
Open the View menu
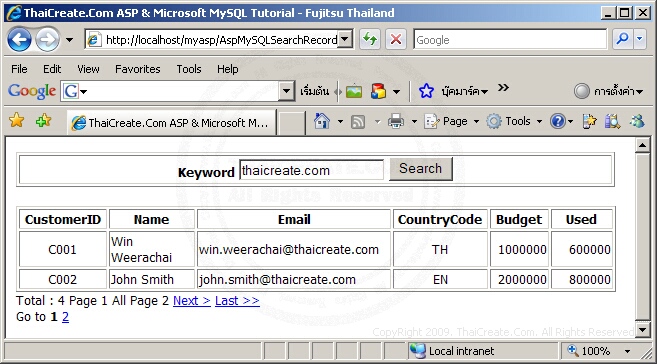click(88, 69)
